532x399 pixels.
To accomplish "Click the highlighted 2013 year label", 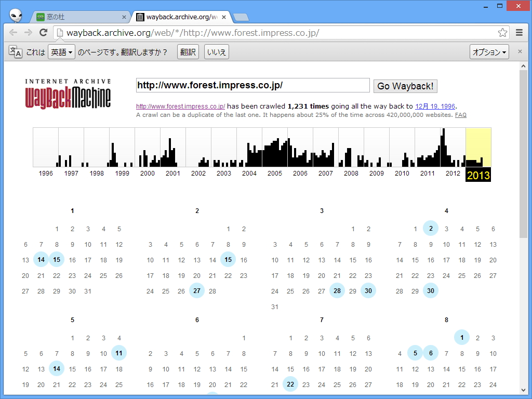I will (478, 175).
